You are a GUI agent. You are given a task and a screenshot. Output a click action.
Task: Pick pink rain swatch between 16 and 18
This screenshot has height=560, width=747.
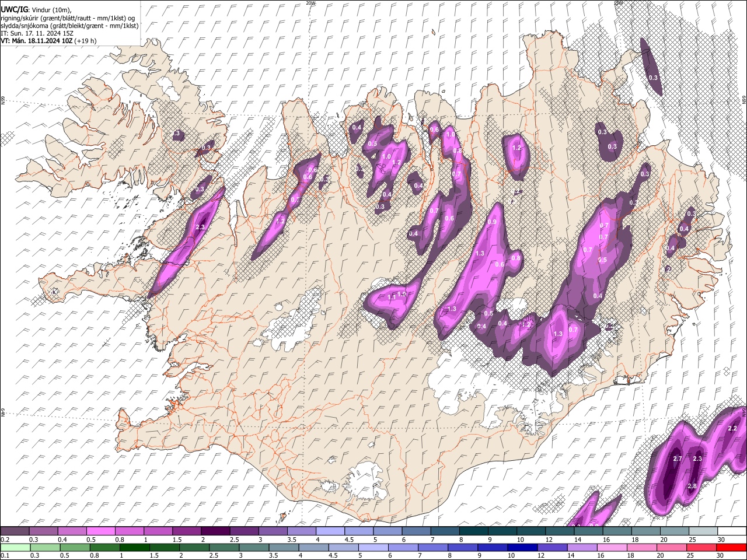point(612,547)
